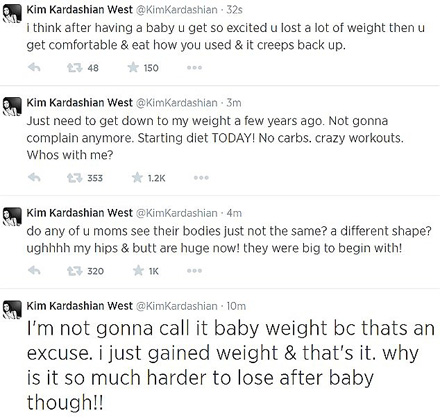Open the profile avatar on the first tweet
The width and height of the screenshot is (440, 420).
click(12, 13)
